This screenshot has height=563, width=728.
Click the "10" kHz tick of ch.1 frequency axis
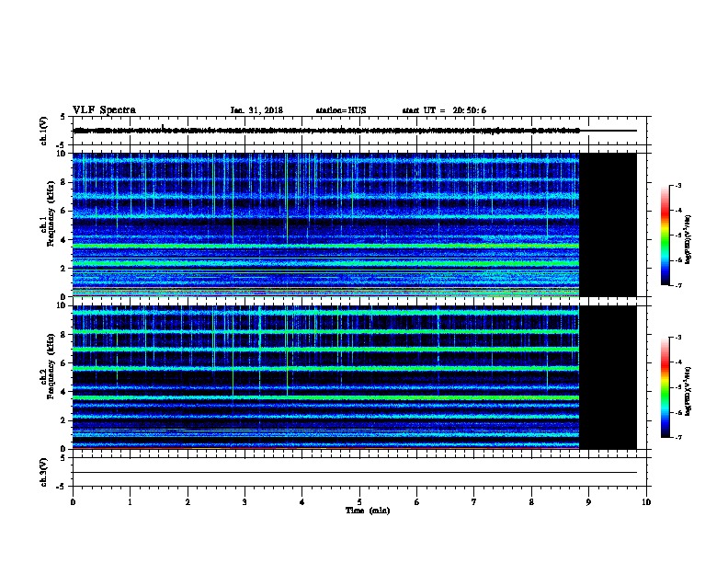coord(63,154)
